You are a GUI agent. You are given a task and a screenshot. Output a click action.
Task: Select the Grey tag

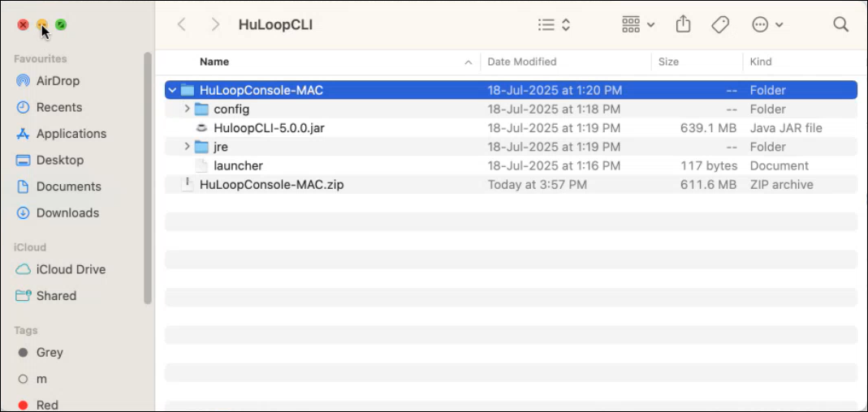click(49, 353)
